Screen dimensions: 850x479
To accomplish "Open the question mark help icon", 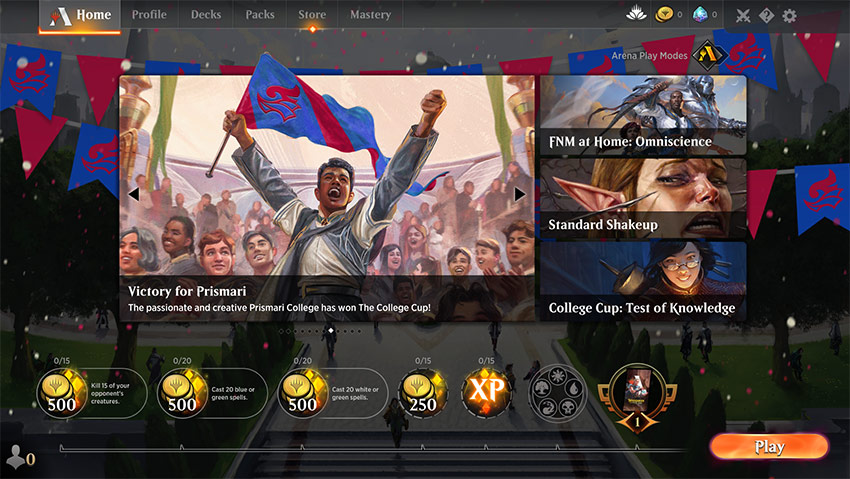I will 766,15.
